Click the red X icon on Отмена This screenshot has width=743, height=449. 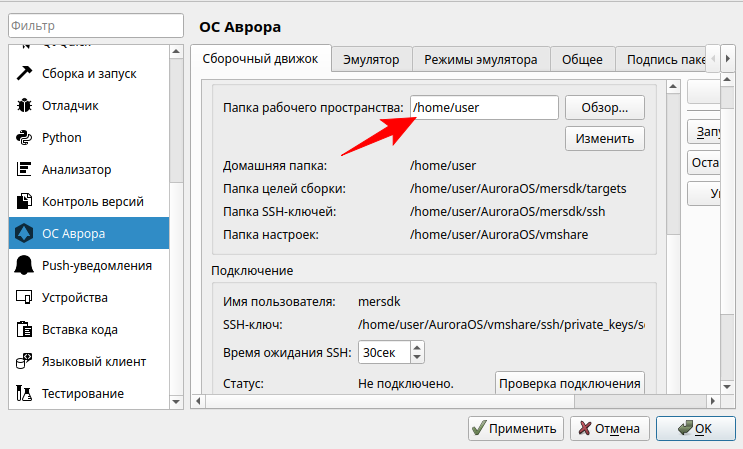tap(585, 428)
